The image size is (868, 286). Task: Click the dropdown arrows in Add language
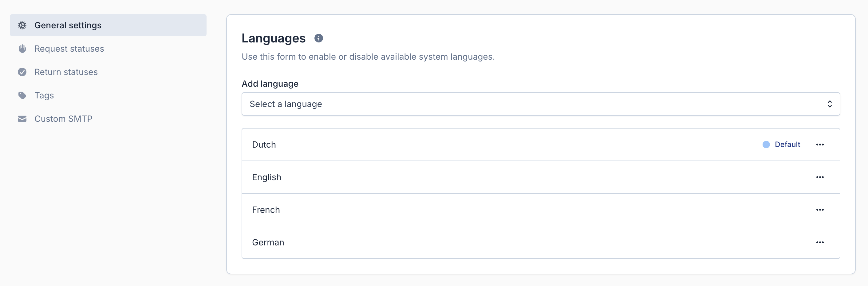(x=829, y=104)
